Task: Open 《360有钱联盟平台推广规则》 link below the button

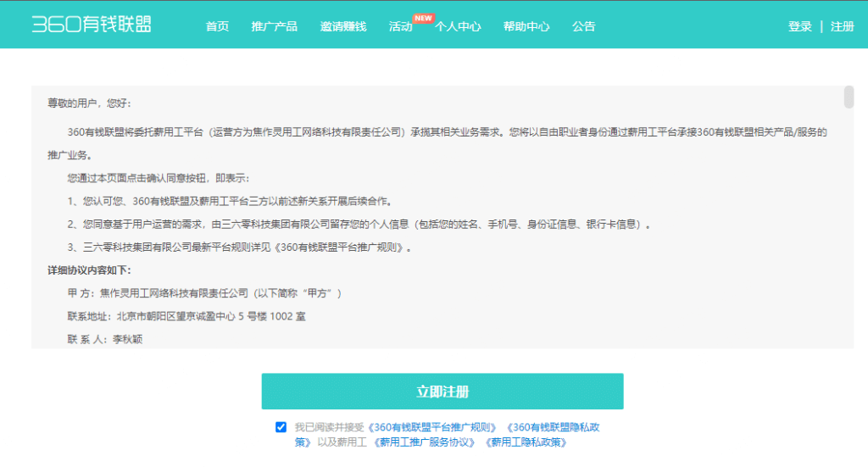Action: pyautogui.click(x=431, y=427)
